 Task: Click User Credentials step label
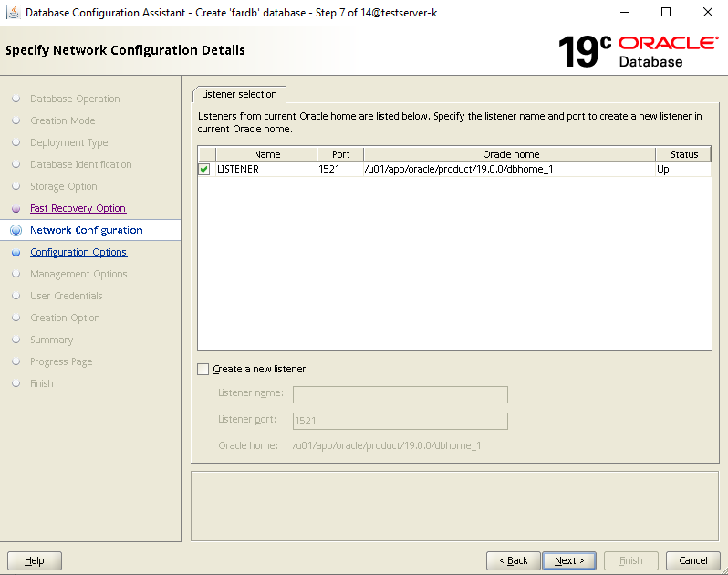point(67,296)
